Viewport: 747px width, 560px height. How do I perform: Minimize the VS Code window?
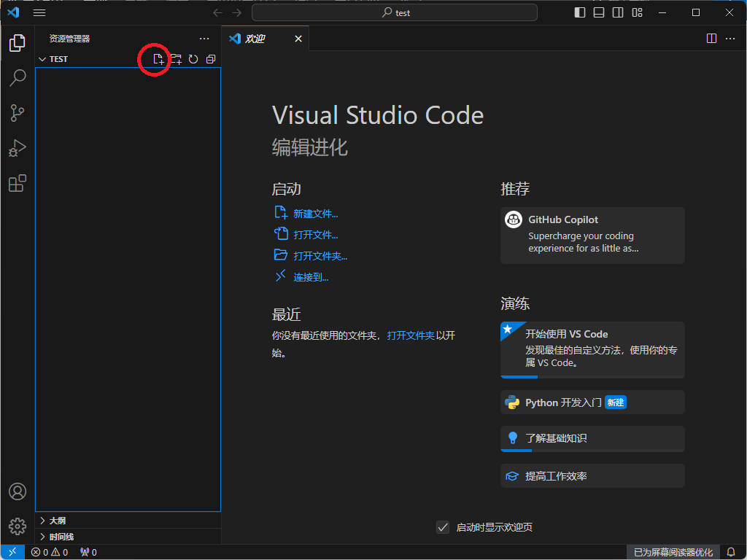[x=662, y=13]
